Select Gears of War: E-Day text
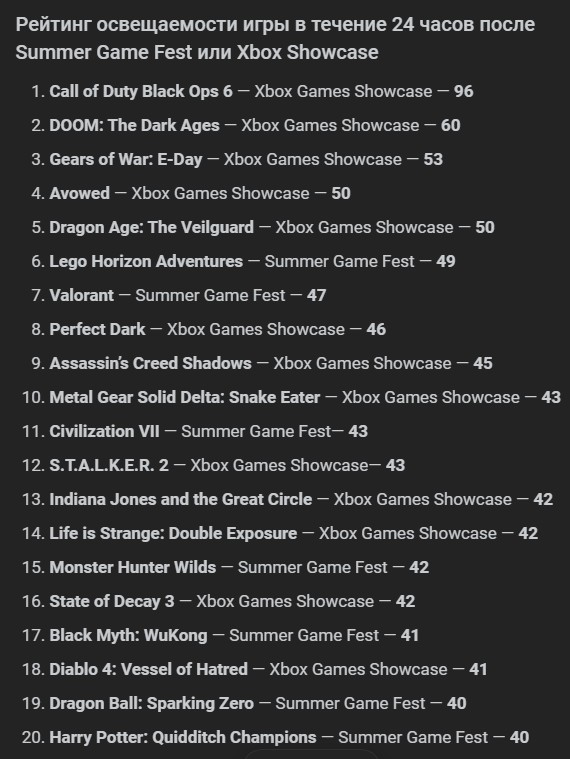 [x=126, y=159]
